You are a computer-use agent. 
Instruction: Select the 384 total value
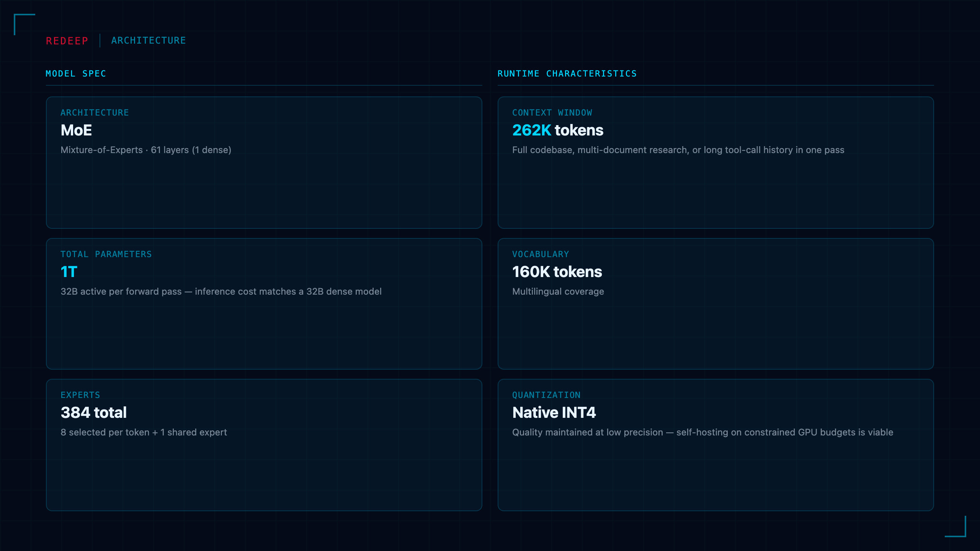[93, 413]
